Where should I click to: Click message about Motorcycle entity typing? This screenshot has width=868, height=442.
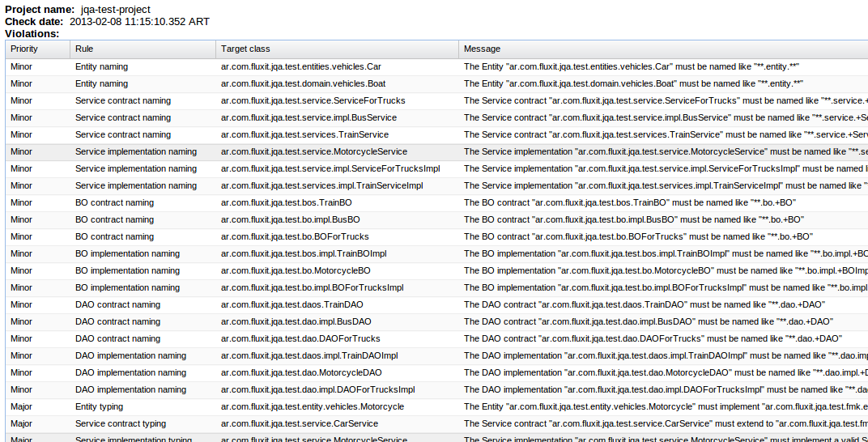tap(666, 406)
